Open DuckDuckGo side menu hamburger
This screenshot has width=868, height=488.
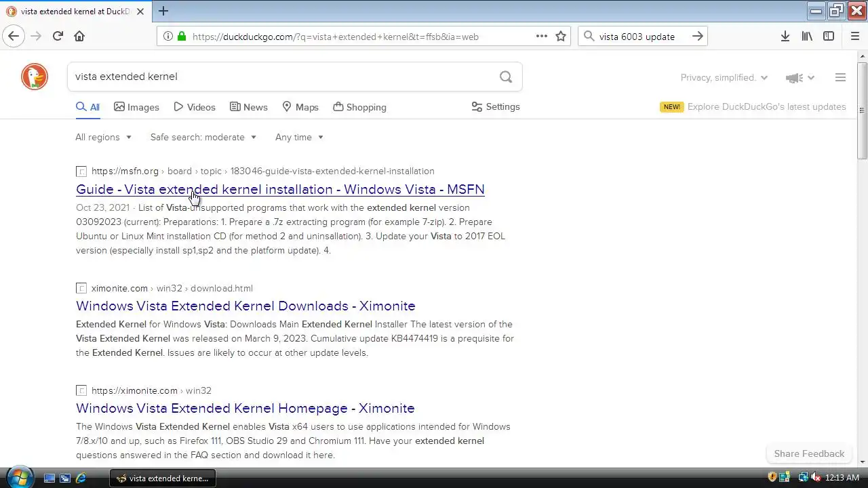tap(840, 77)
